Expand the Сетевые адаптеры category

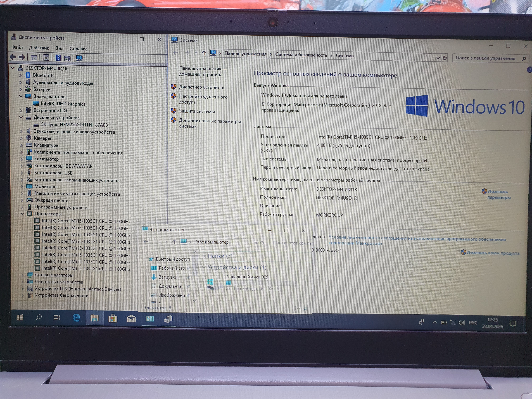pos(23,275)
